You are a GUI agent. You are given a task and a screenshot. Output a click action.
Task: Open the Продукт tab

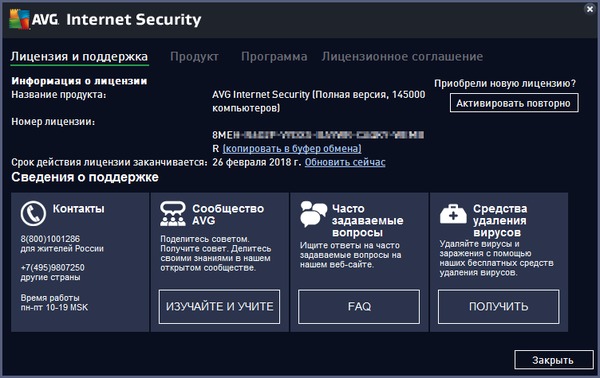pyautogui.click(x=194, y=57)
